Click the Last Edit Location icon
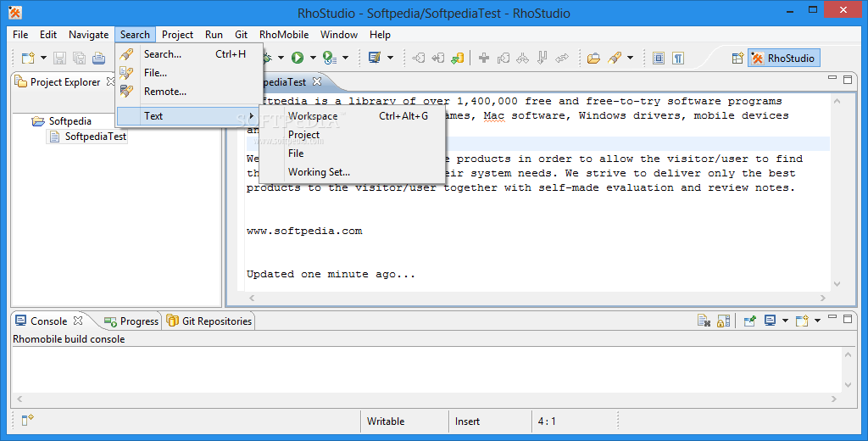868x441 pixels. 457,58
